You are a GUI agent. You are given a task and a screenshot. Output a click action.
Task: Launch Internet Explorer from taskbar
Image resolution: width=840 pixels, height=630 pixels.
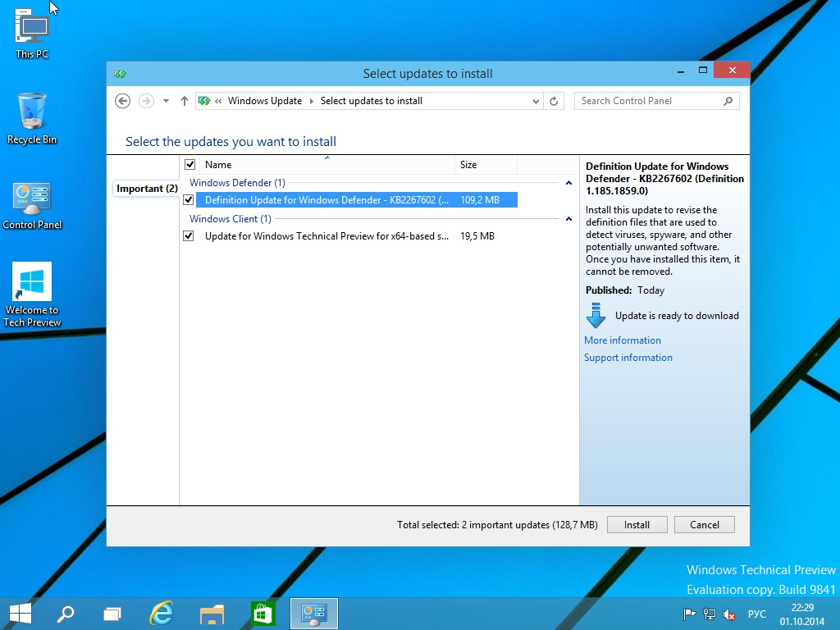tap(162, 614)
